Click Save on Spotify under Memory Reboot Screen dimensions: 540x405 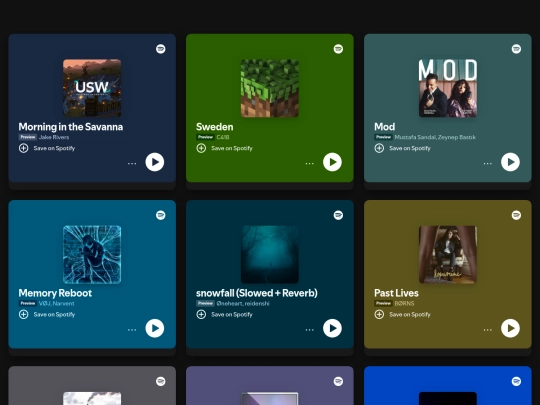click(54, 314)
